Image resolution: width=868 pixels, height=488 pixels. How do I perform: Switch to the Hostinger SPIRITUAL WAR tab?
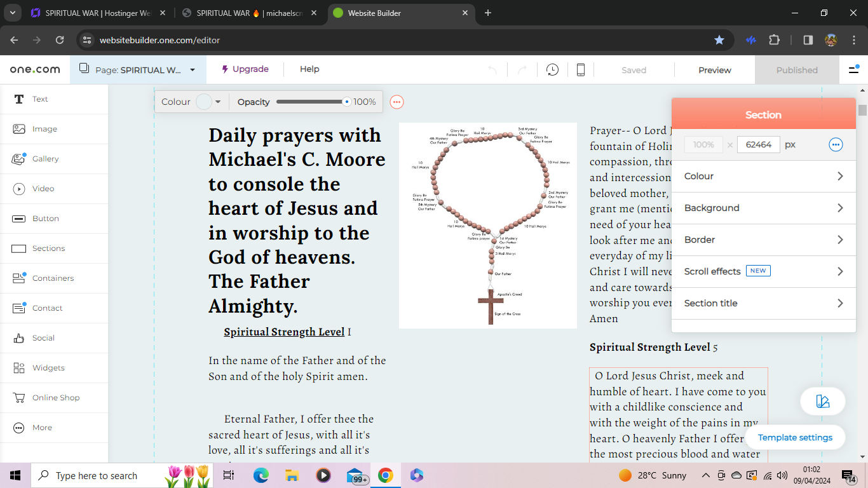tap(97, 13)
